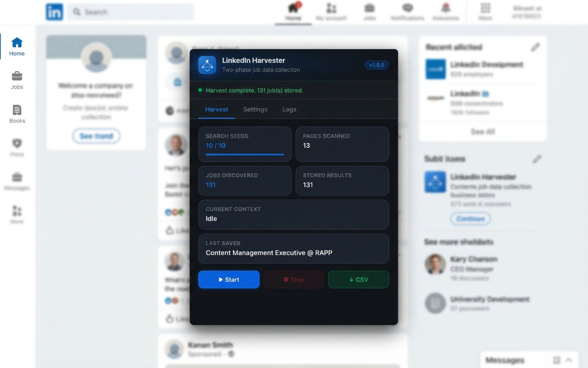Image resolution: width=588 pixels, height=368 pixels.
Task: Click the Kanan Smith name in the feed
Action: 210,345
